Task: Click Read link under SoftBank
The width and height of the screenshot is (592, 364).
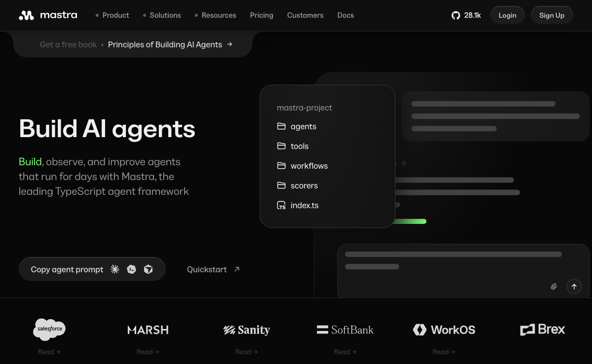Action: pos(345,352)
